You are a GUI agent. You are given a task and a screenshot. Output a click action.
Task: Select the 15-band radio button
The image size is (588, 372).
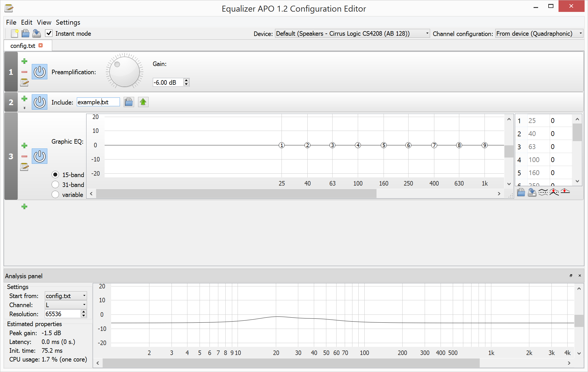pos(55,175)
